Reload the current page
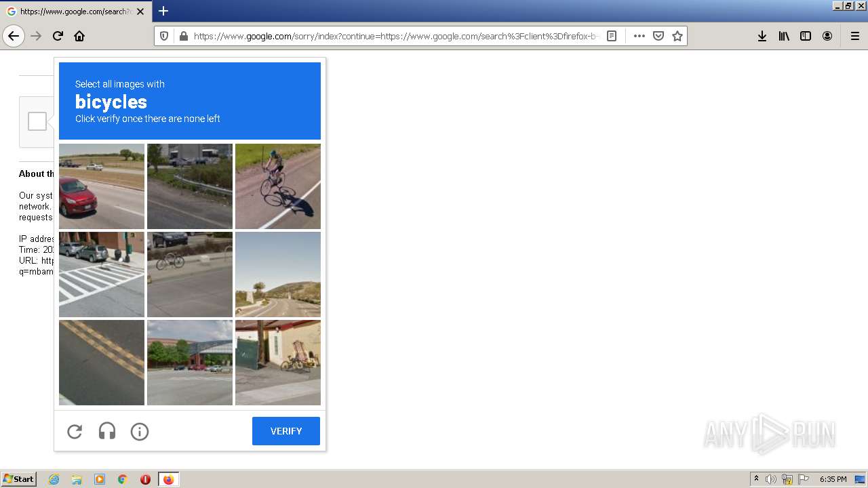868x488 pixels. click(58, 36)
